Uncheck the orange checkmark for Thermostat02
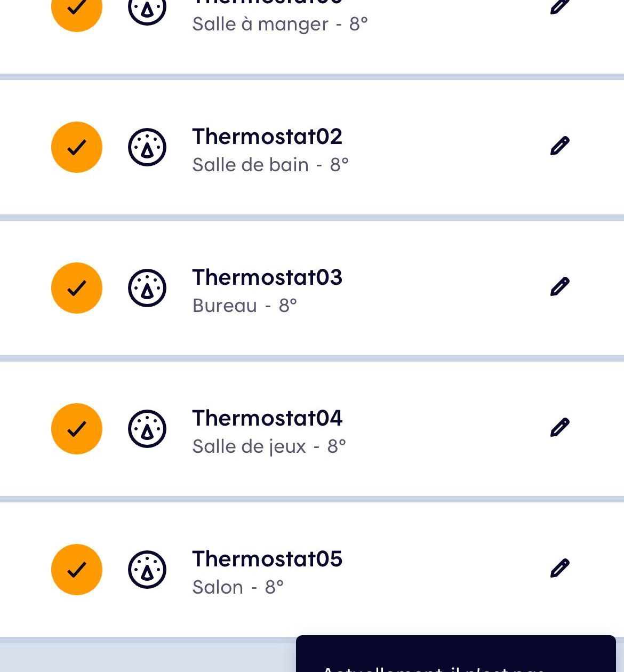The height and width of the screenshot is (672, 624). coord(77,147)
